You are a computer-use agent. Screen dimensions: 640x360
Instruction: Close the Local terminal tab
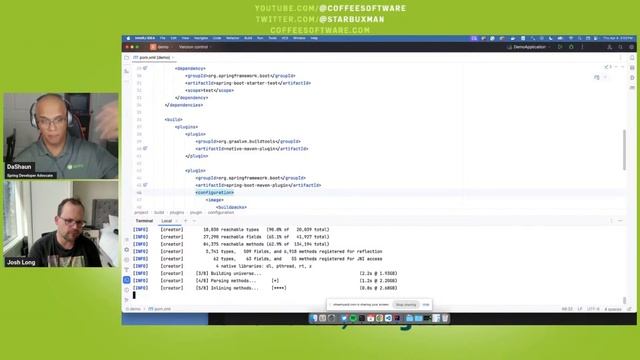(177, 221)
